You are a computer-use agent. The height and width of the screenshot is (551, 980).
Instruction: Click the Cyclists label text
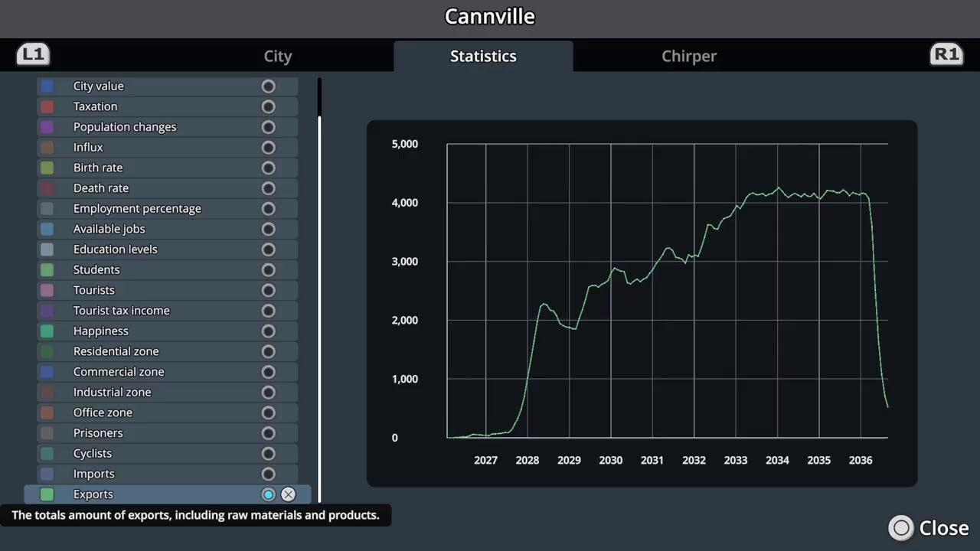[93, 454]
